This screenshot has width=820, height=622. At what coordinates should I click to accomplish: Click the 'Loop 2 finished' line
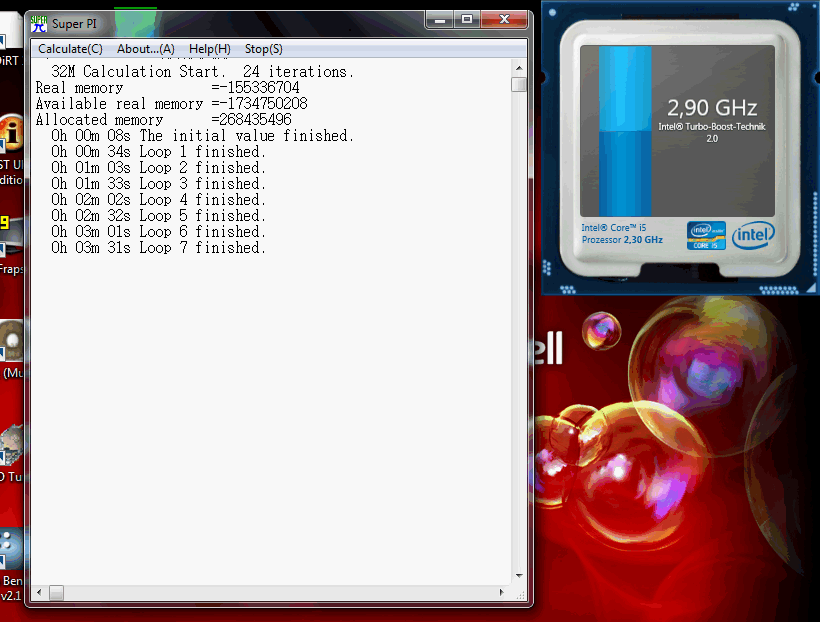pyautogui.click(x=158, y=168)
